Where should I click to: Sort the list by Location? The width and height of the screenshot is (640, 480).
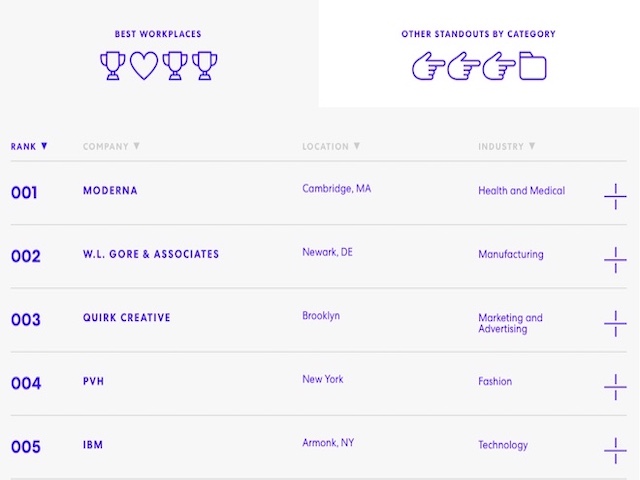pos(331,147)
